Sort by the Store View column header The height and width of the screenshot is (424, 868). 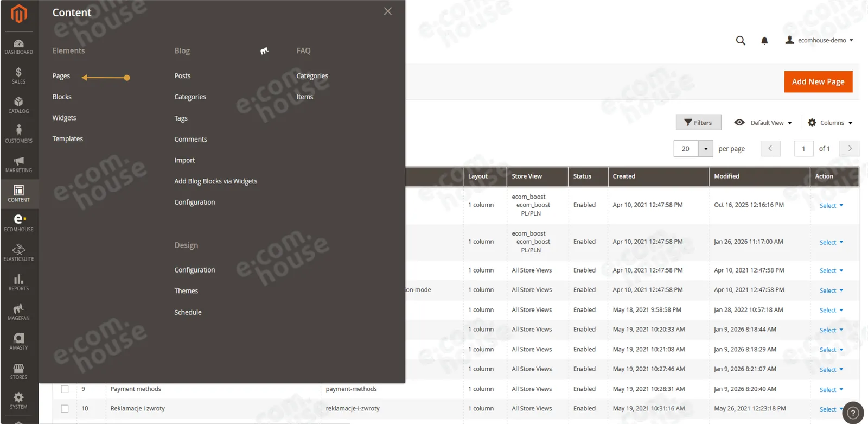pos(537,176)
